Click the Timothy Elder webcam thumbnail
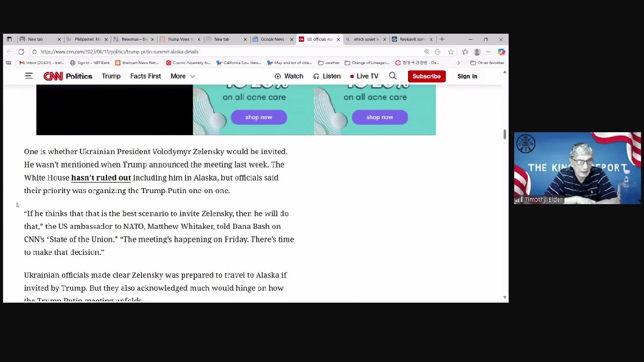 coord(578,168)
